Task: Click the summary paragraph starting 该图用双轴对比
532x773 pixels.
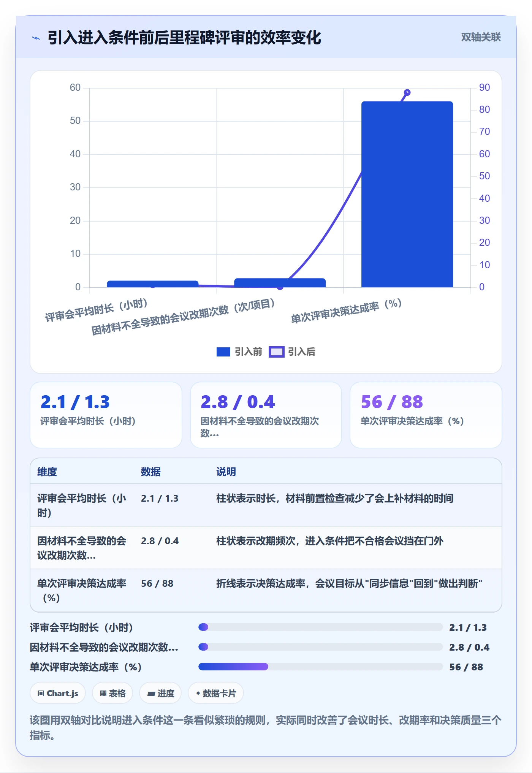Action: click(266, 727)
